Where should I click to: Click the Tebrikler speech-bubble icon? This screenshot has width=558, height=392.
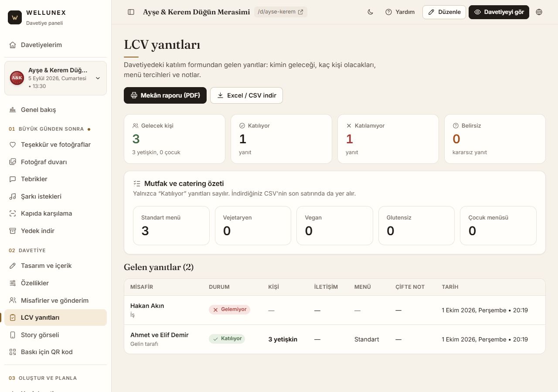point(13,179)
